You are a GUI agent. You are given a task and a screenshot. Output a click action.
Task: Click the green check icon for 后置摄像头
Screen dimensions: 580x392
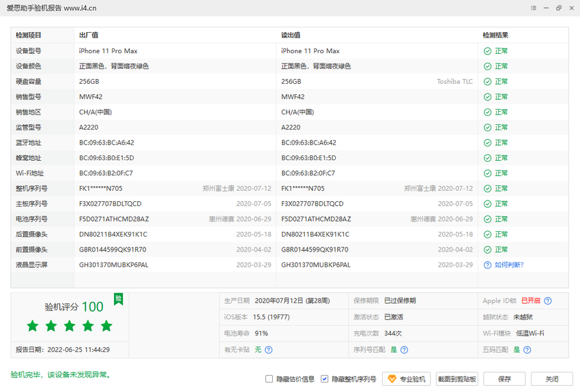pos(487,235)
